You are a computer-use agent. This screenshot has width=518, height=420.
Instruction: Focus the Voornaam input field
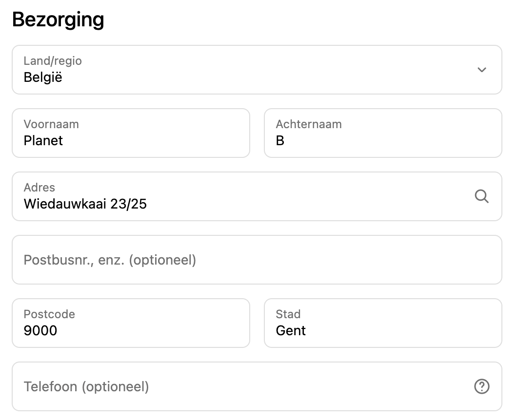131,133
